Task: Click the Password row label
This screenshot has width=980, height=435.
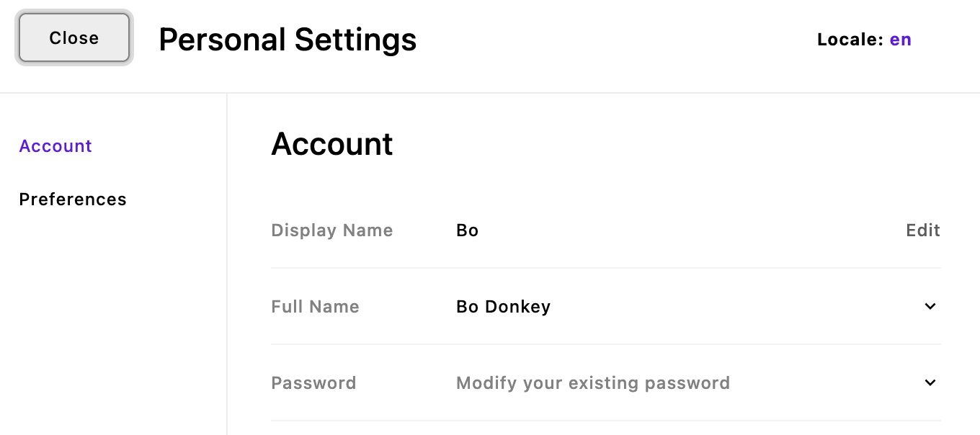Action: (313, 382)
